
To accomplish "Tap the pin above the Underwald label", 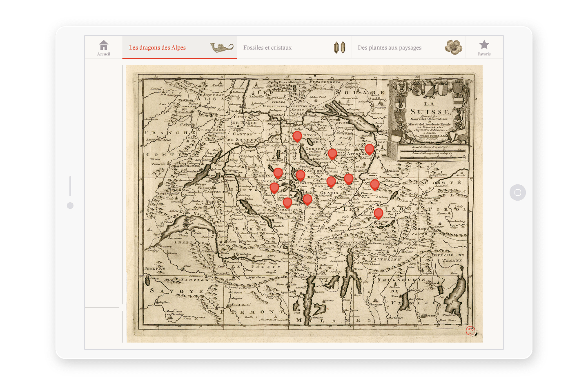I will tap(287, 203).
